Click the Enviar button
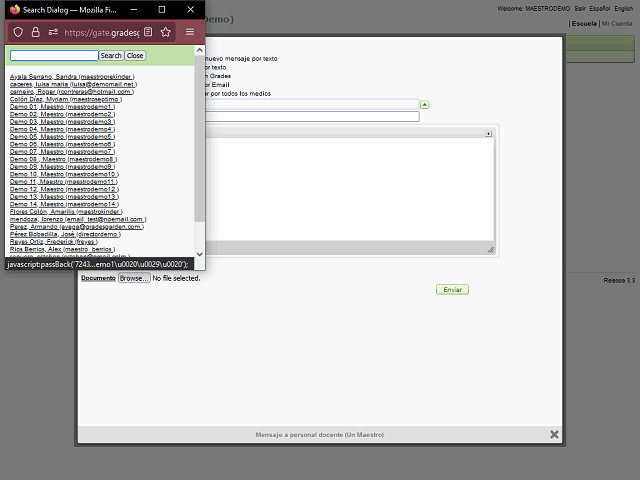 coord(452,290)
